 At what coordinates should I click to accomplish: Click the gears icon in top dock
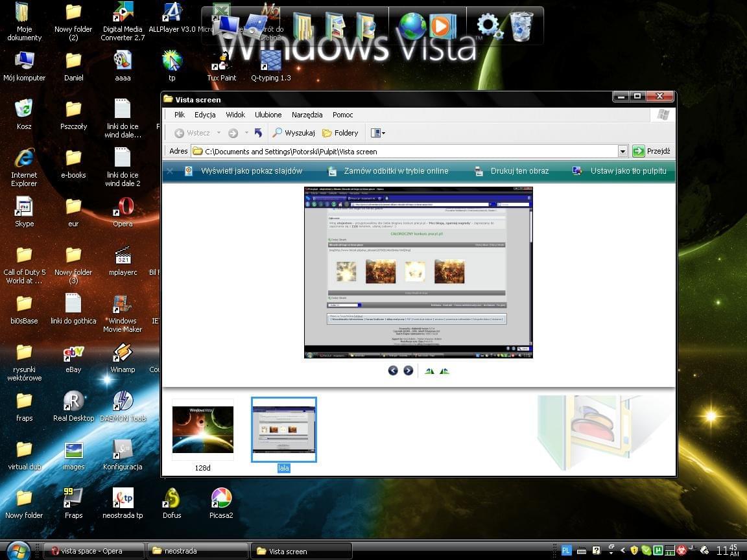tap(490, 26)
